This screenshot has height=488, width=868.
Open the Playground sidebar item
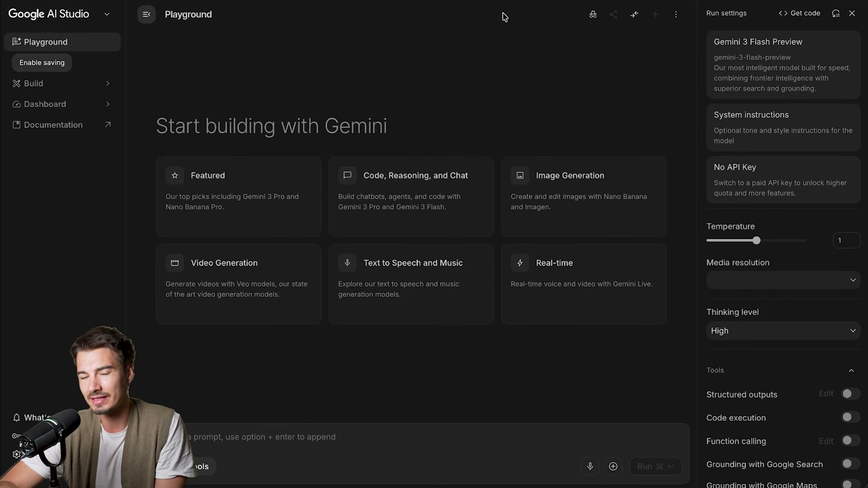click(x=62, y=42)
